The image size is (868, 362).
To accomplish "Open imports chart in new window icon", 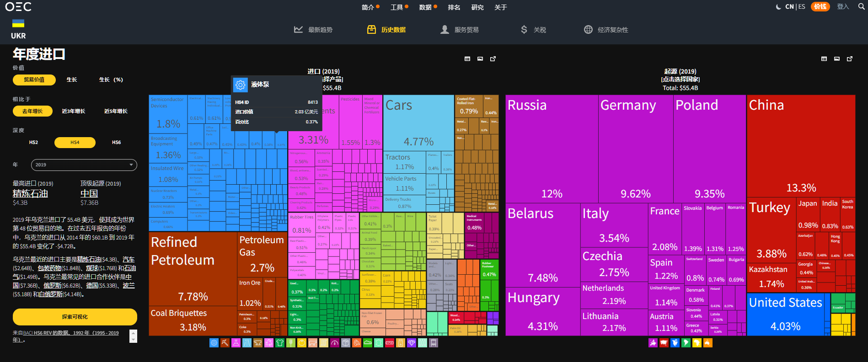I will click(x=493, y=59).
